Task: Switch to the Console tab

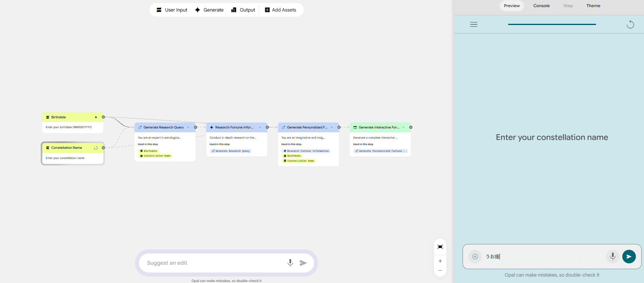Action: pyautogui.click(x=541, y=6)
